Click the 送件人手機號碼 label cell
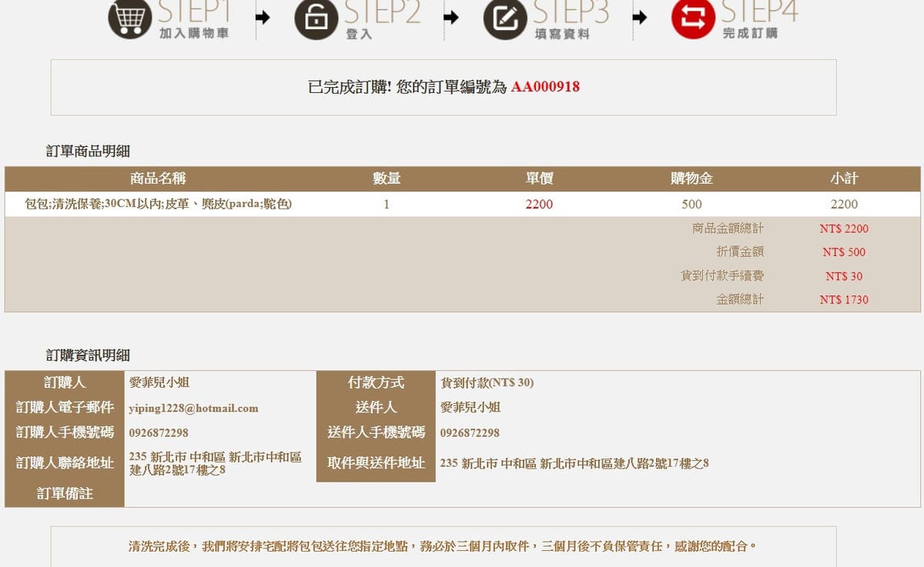 (376, 432)
